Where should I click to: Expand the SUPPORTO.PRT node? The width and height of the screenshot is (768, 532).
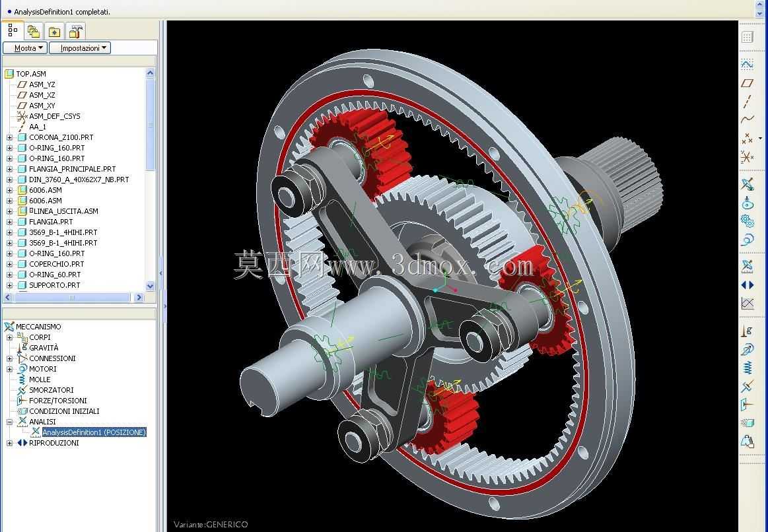tap(9, 285)
